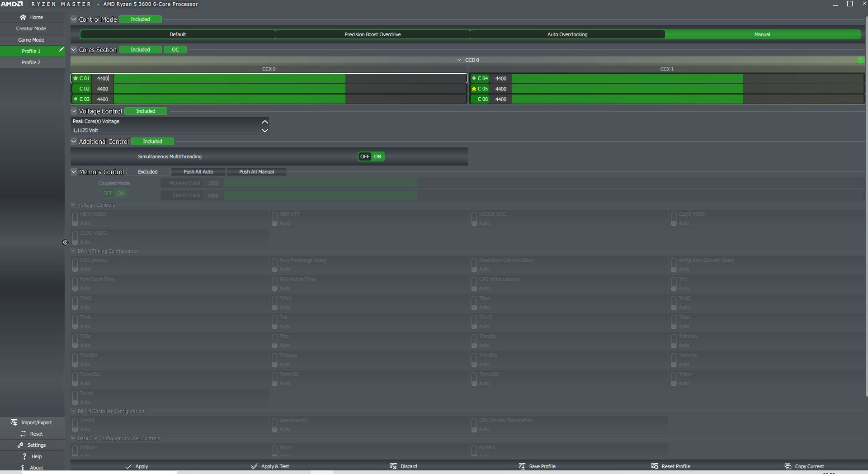868x474 pixels.
Task: Open Game Mode in sidebar
Action: click(x=31, y=40)
